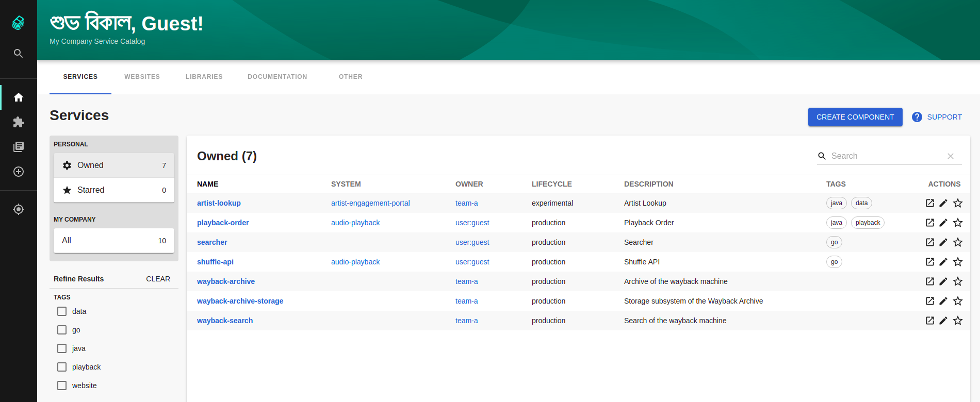Go to Home via sidebar house icon
Screen dimensions: 980x402
tap(19, 97)
